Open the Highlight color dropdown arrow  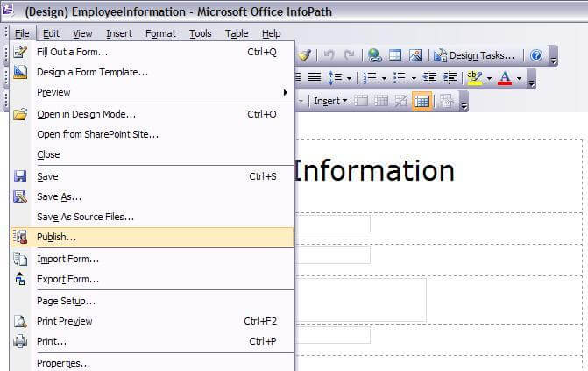pyautogui.click(x=489, y=78)
